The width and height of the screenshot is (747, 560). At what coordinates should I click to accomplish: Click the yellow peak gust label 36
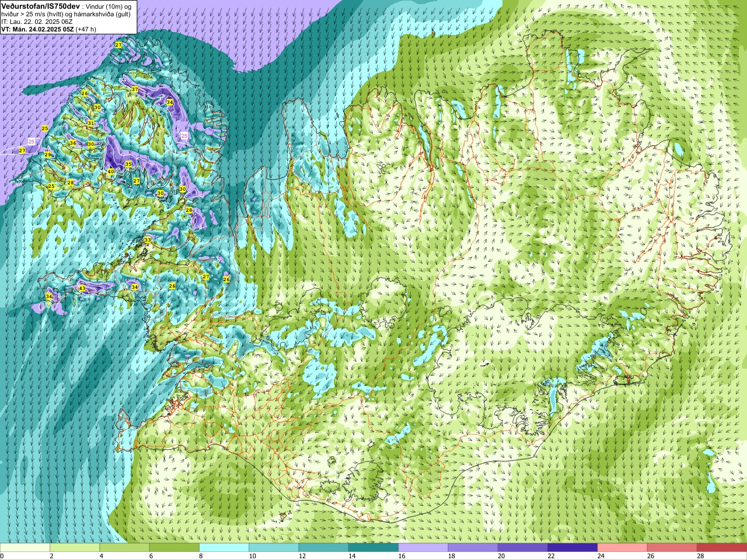73,143
